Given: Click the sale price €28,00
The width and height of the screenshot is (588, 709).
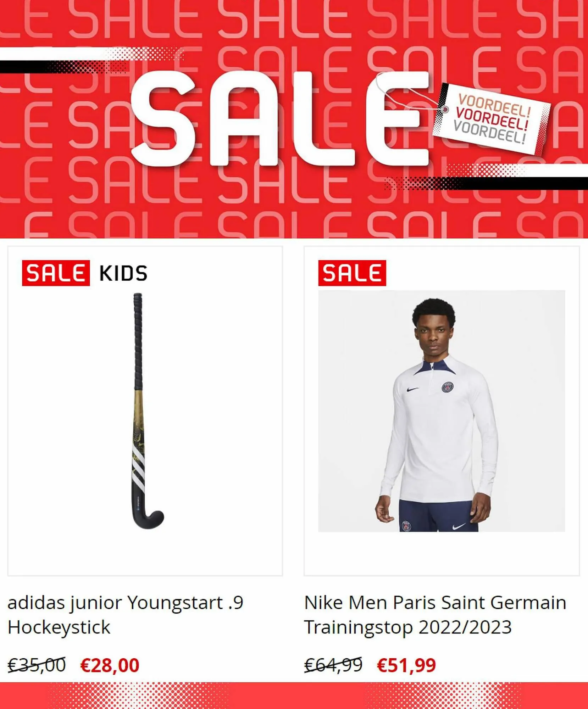Looking at the screenshot, I should pos(110,665).
